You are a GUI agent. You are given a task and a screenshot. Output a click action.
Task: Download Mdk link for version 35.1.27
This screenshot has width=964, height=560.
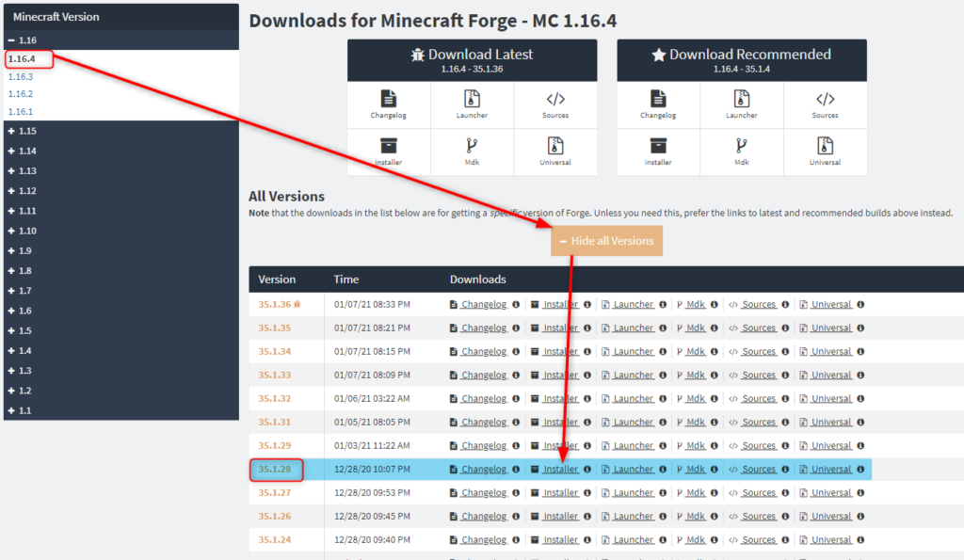coord(696,492)
